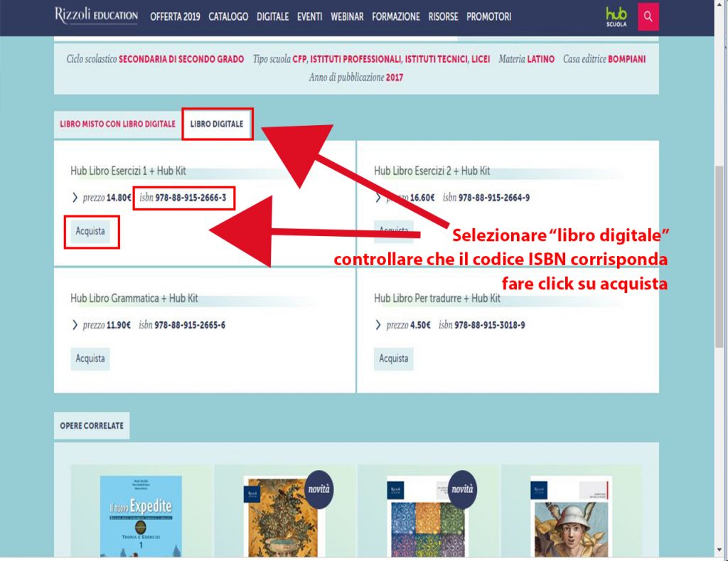
Task: Click the ISTITUTI TECNICI link
Action: [x=436, y=60]
